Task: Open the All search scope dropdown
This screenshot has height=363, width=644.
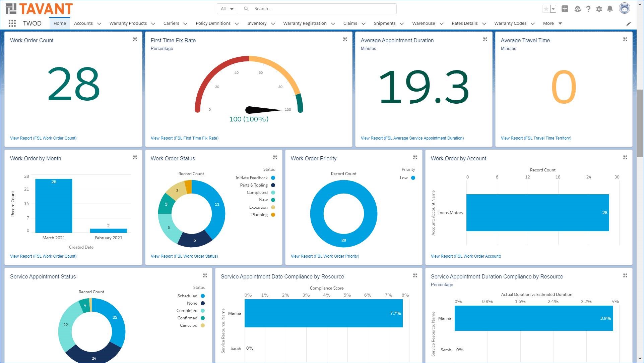Action: (227, 9)
